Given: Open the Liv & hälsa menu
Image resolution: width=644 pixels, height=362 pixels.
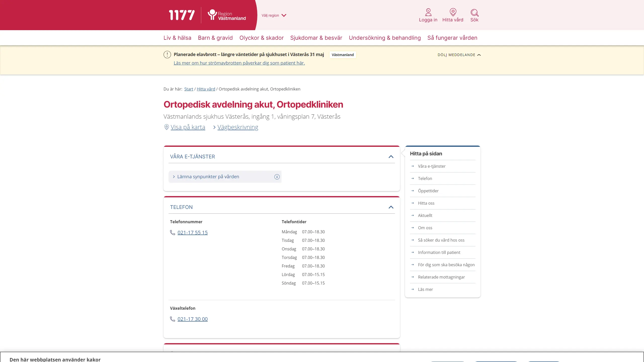Looking at the screenshot, I should click(177, 38).
